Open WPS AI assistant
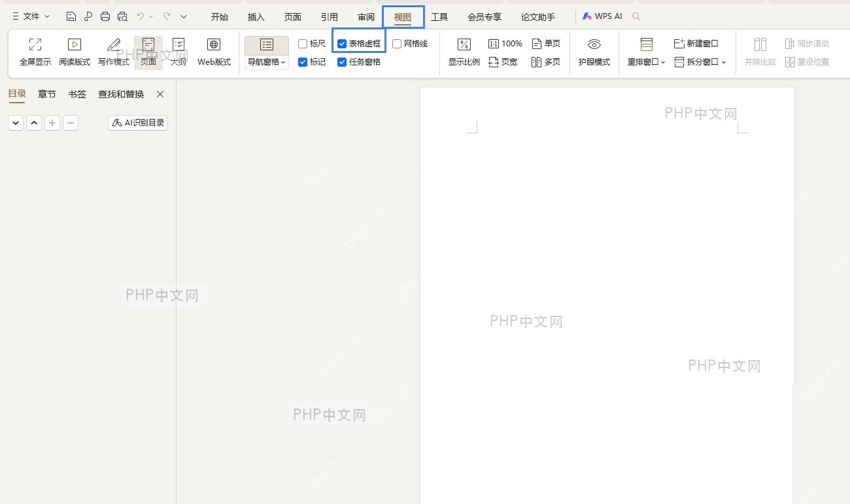Image resolution: width=850 pixels, height=504 pixels. point(602,16)
